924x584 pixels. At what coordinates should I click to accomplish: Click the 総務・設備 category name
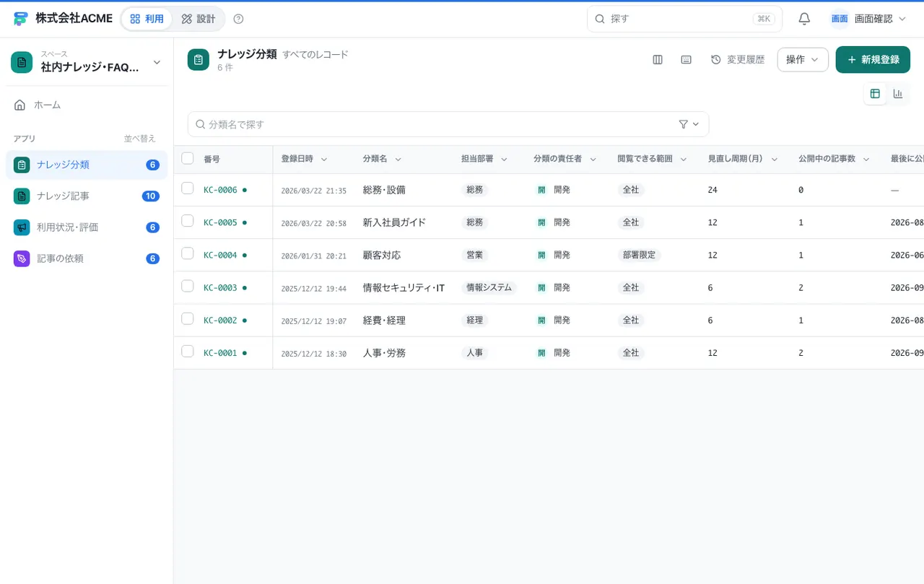coord(384,190)
